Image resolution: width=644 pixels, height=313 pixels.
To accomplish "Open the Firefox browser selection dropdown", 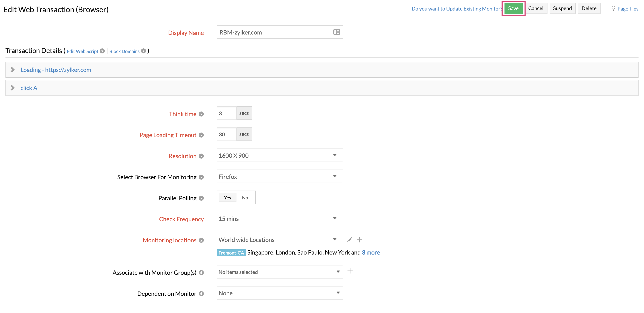I will [x=279, y=176].
